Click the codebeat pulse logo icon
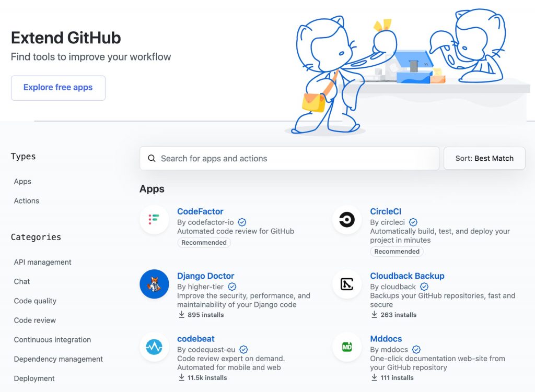Screen dimensions: 535x392 point(154,347)
